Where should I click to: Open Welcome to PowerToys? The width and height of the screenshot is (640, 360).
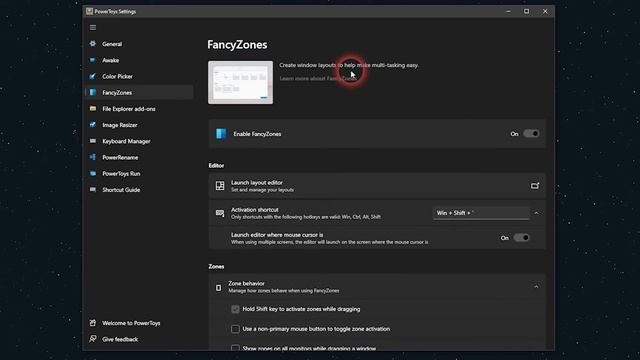[139, 323]
